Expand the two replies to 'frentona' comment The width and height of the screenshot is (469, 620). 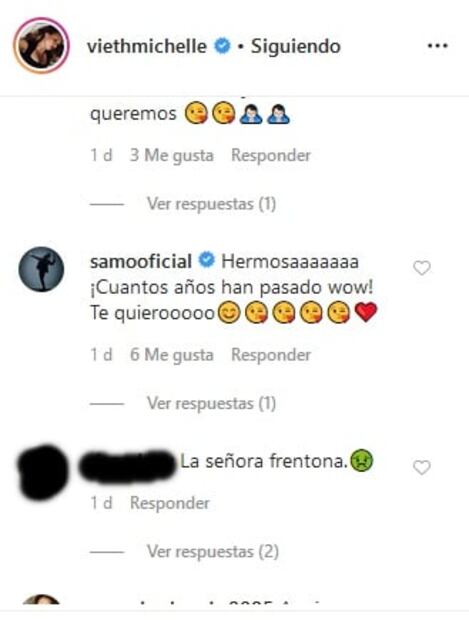[x=213, y=551]
